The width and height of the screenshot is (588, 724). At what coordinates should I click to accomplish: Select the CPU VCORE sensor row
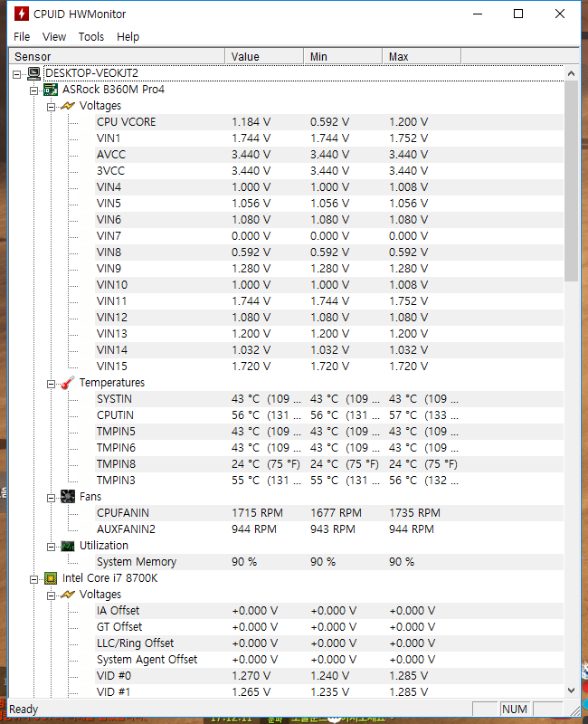(126, 122)
